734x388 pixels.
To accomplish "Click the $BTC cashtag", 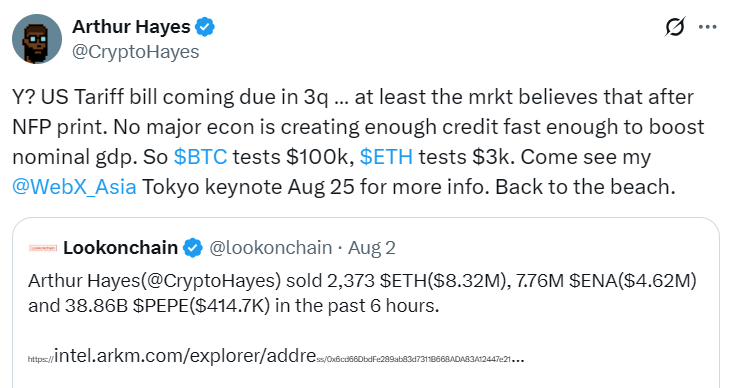I will [x=200, y=157].
